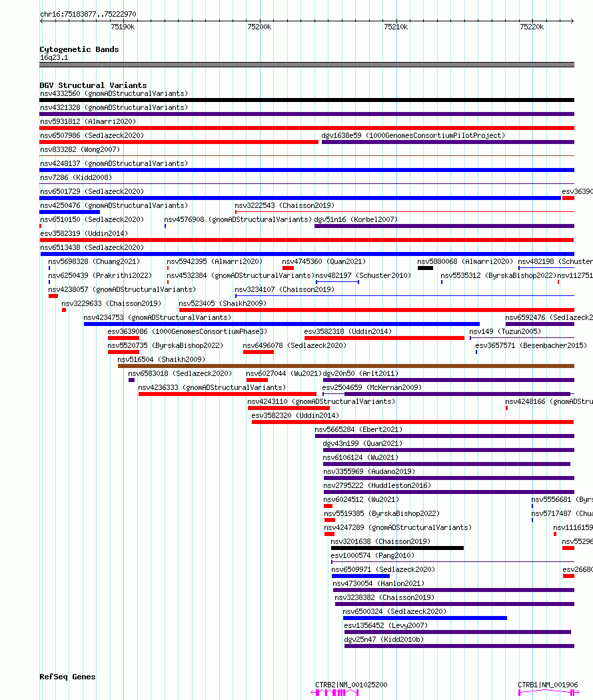Select dgv51n16 (Korbel2007) label
The width and height of the screenshot is (593, 700).
point(356,219)
